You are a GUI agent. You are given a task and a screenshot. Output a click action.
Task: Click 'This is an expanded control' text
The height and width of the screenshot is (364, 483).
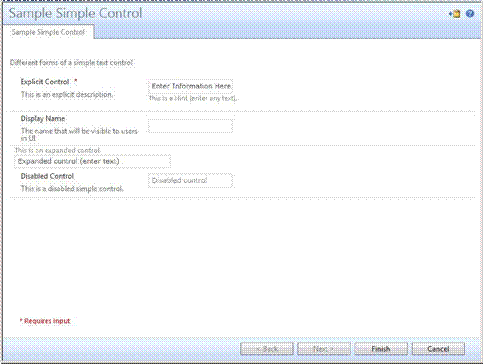click(x=57, y=151)
